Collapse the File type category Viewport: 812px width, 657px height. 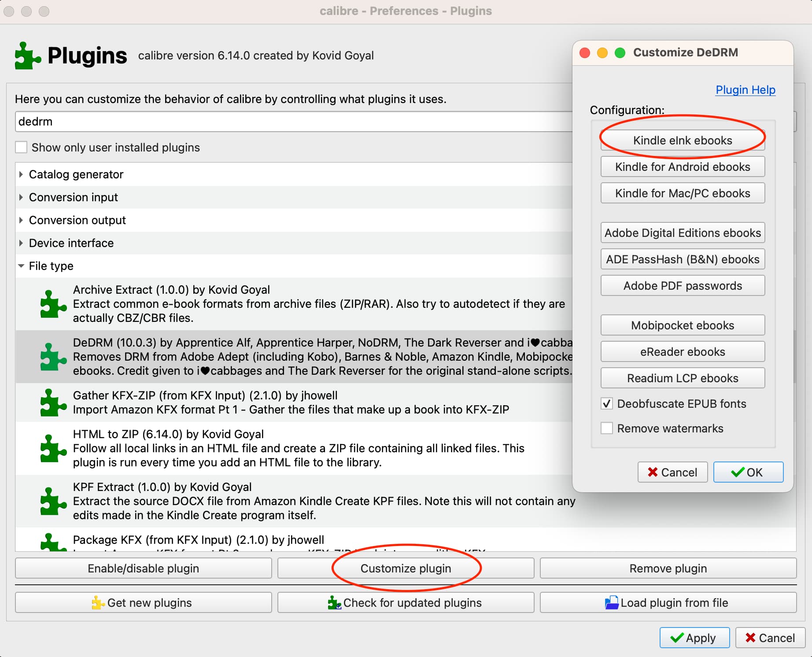tap(21, 266)
